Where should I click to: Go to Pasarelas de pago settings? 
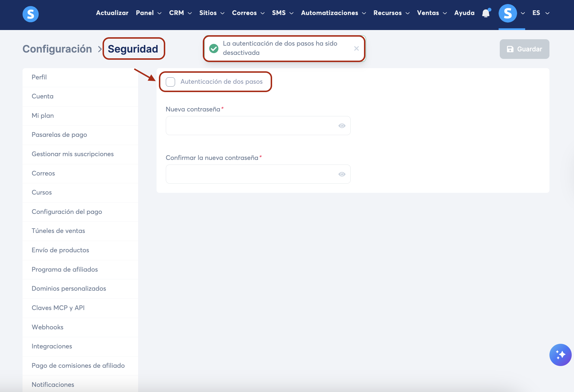point(59,135)
